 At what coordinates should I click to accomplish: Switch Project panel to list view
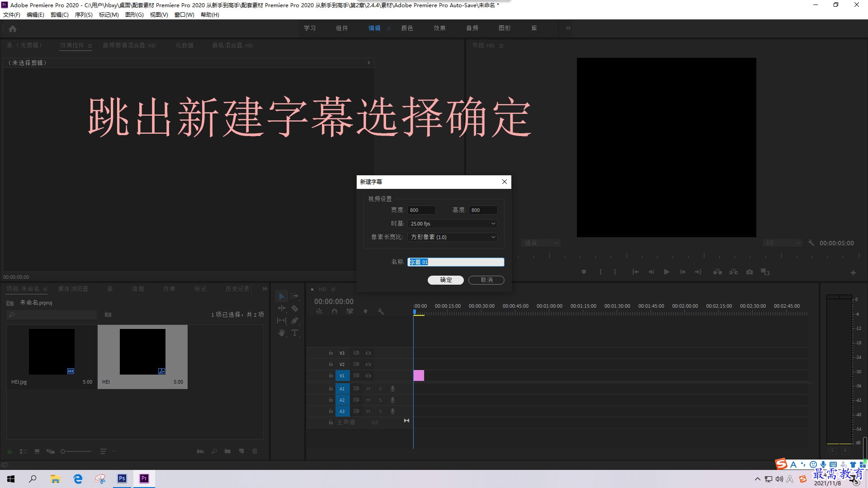[24, 451]
